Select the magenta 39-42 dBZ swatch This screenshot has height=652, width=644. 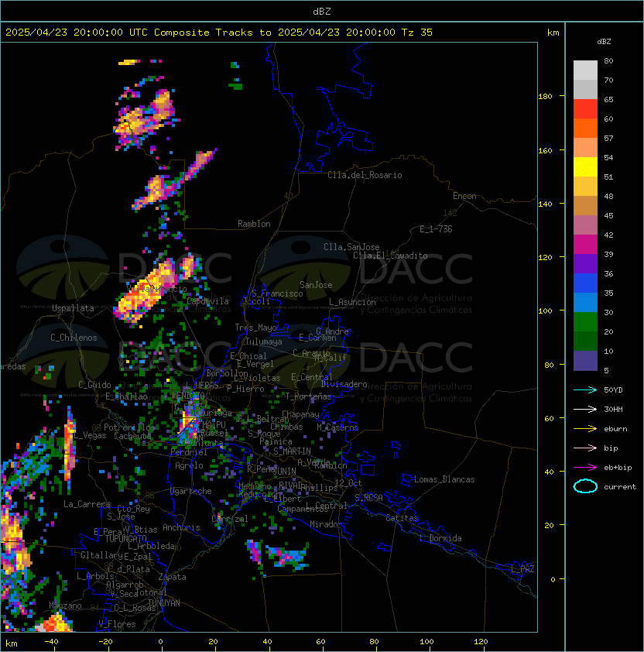pos(585,245)
